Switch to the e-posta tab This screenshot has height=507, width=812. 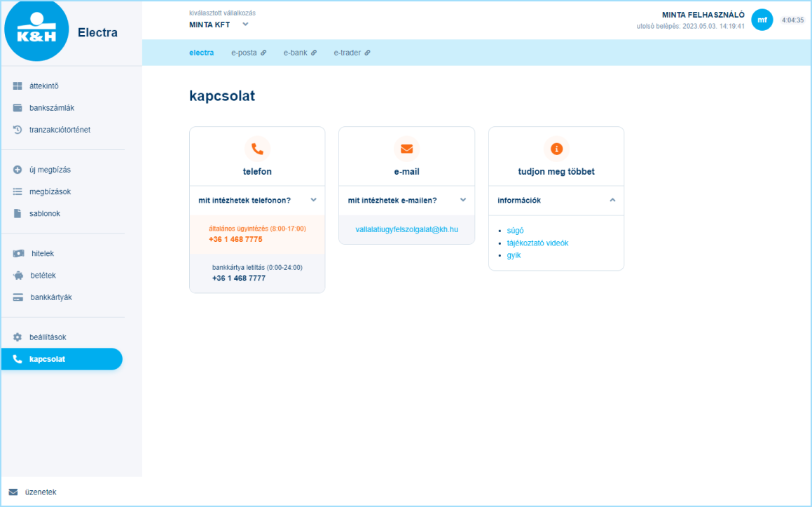[x=245, y=52]
